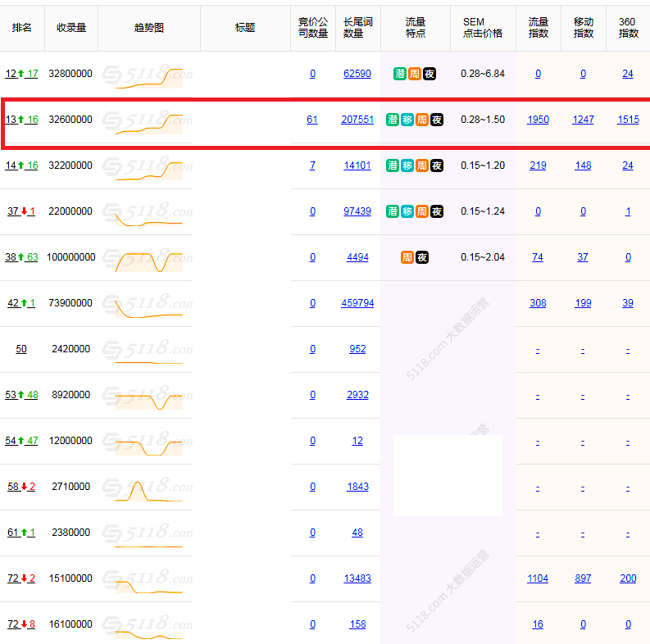The width and height of the screenshot is (650, 644).
Task: Sort by 排名 column header
Action: click(22, 28)
